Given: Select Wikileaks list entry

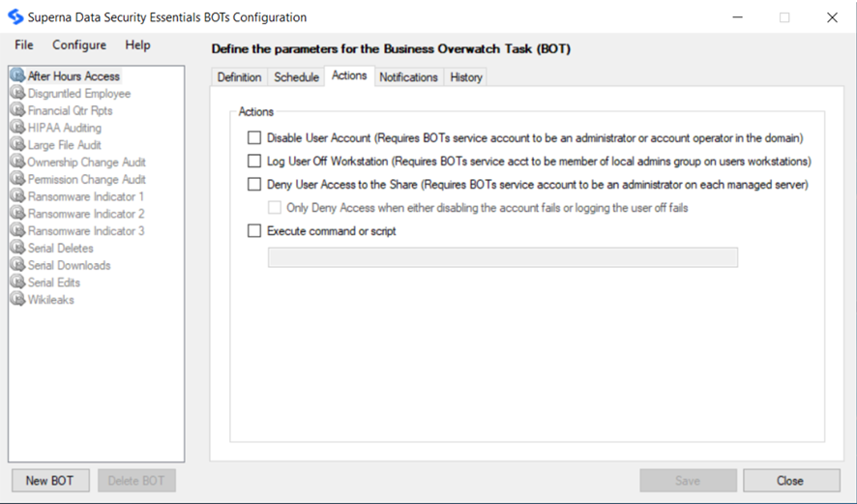Looking at the screenshot, I should pyautogui.click(x=51, y=300).
